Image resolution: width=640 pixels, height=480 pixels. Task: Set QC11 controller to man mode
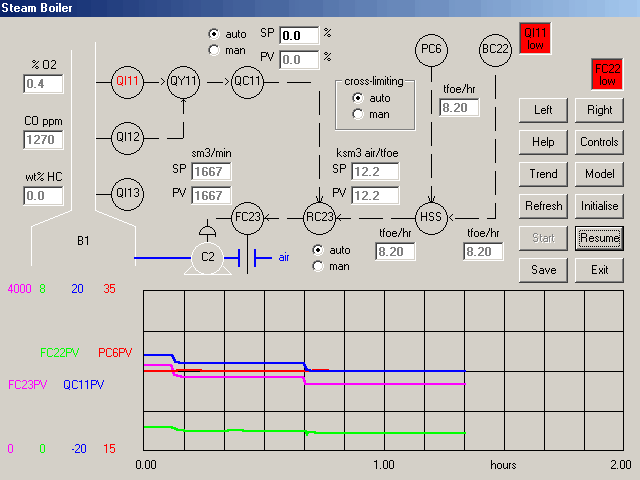coord(213,49)
